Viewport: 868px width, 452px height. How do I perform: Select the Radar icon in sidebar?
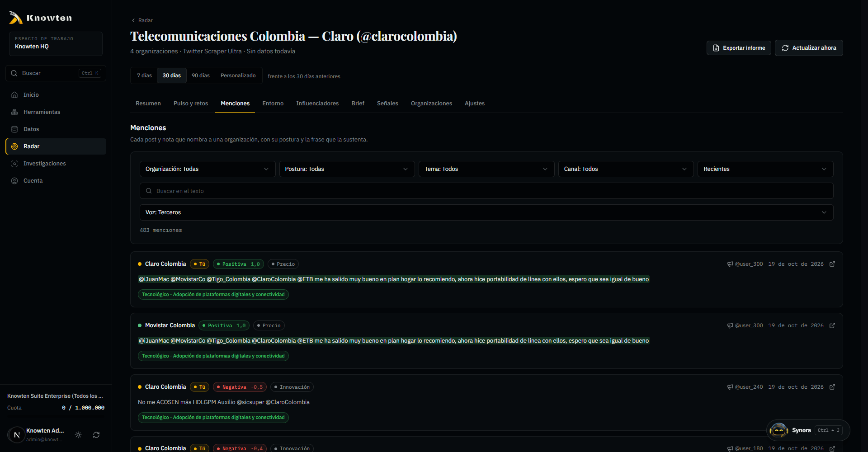pos(14,146)
